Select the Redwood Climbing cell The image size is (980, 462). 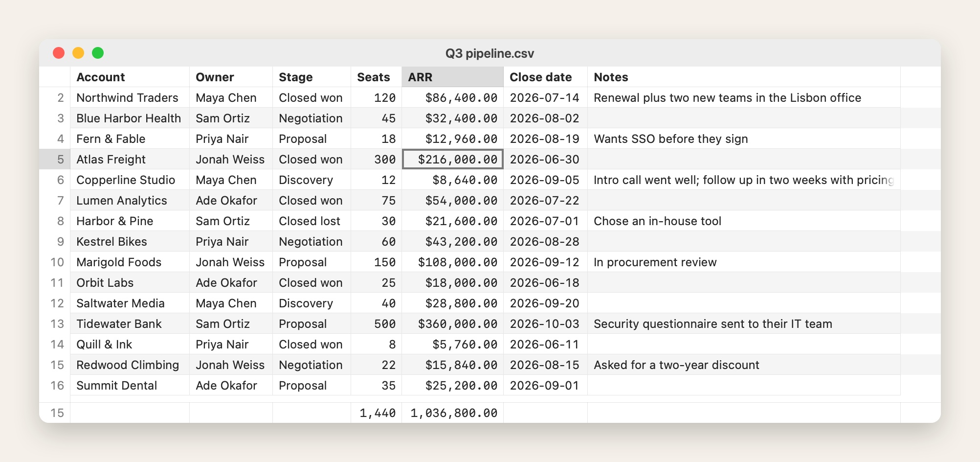130,365
